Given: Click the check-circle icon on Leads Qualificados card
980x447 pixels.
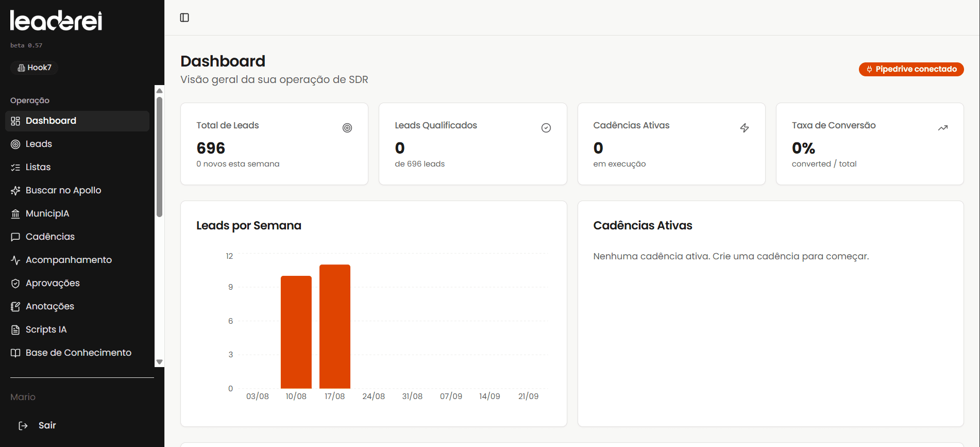Looking at the screenshot, I should [x=546, y=128].
